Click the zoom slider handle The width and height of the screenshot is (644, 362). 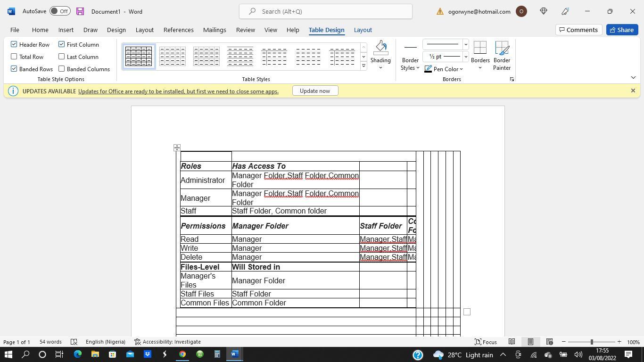click(x=592, y=342)
